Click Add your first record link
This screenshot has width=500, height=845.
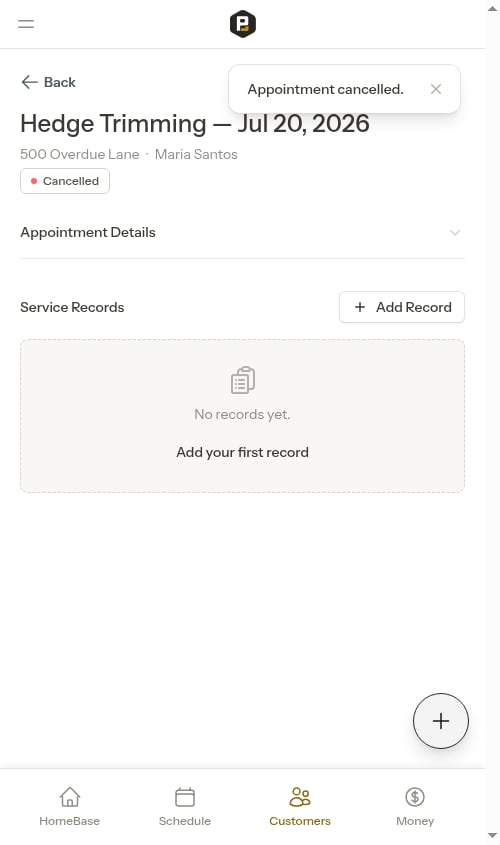(242, 452)
